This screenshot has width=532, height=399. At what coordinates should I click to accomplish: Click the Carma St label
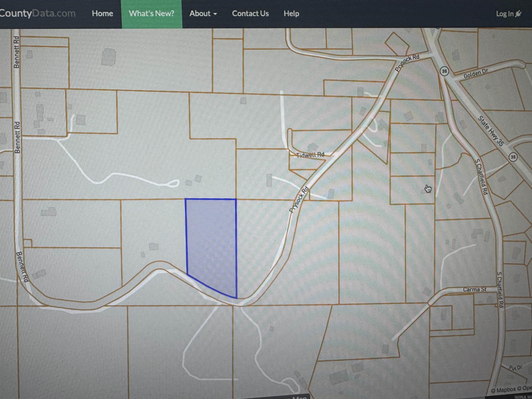(475, 289)
